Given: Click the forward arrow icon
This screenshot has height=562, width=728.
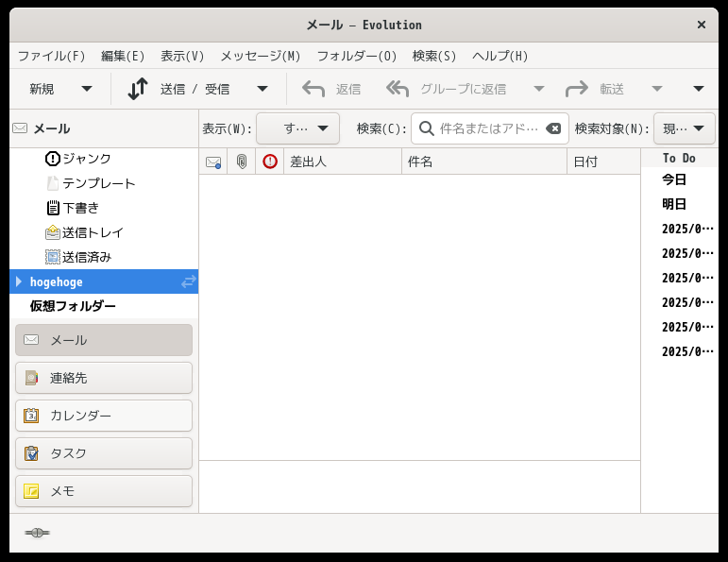Looking at the screenshot, I should click(577, 89).
